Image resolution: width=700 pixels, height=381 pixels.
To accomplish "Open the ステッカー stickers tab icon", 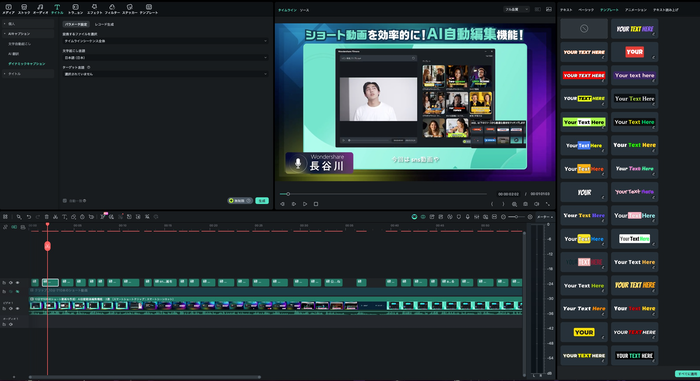I will click(129, 8).
